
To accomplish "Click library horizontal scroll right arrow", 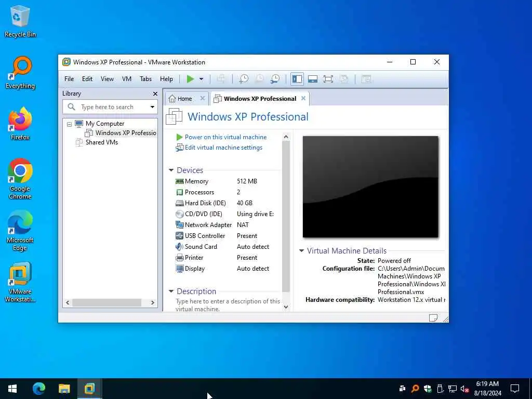I will pyautogui.click(x=152, y=302).
